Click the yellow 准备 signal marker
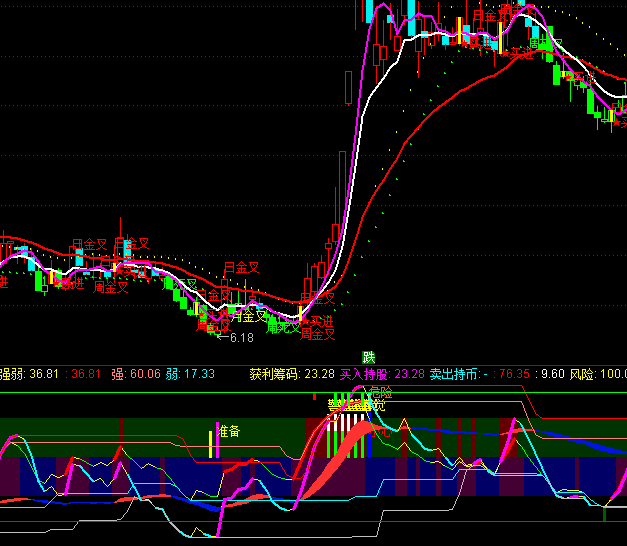The image size is (627, 546). [229, 431]
